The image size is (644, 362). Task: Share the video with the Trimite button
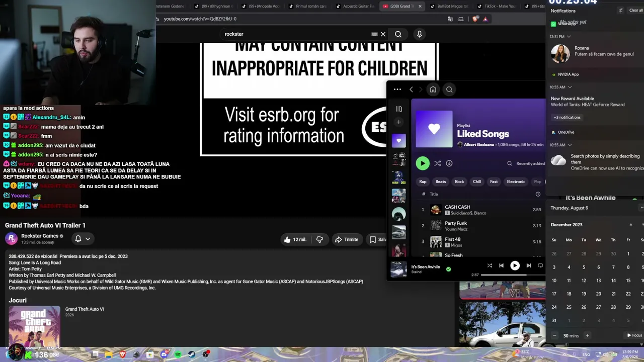tap(347, 239)
